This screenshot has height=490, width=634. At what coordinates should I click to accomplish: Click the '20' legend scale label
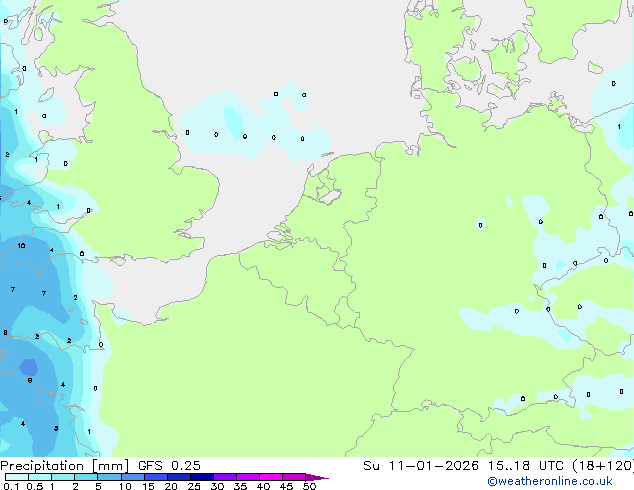pos(171,486)
